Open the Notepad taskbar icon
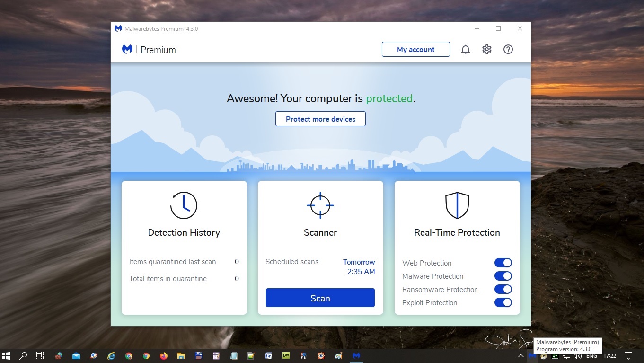Image resolution: width=644 pixels, height=363 pixels. coord(233,355)
